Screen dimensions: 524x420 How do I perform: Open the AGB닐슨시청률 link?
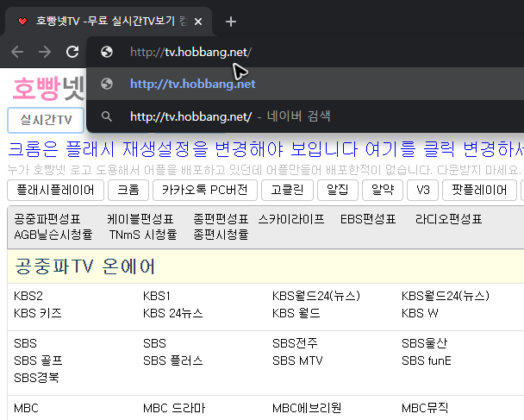coord(53,235)
